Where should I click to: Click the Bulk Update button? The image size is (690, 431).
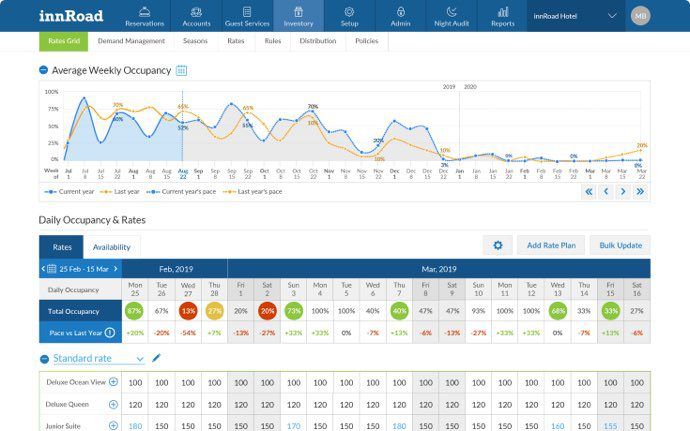coord(620,245)
